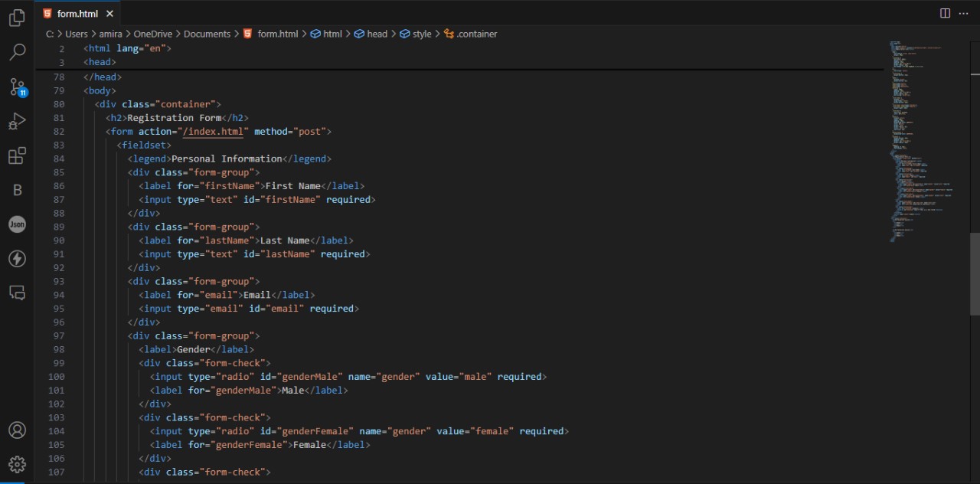Screen dimensions: 980x484
Task: Click 'amira' breadcrumb segment
Action: [111, 34]
